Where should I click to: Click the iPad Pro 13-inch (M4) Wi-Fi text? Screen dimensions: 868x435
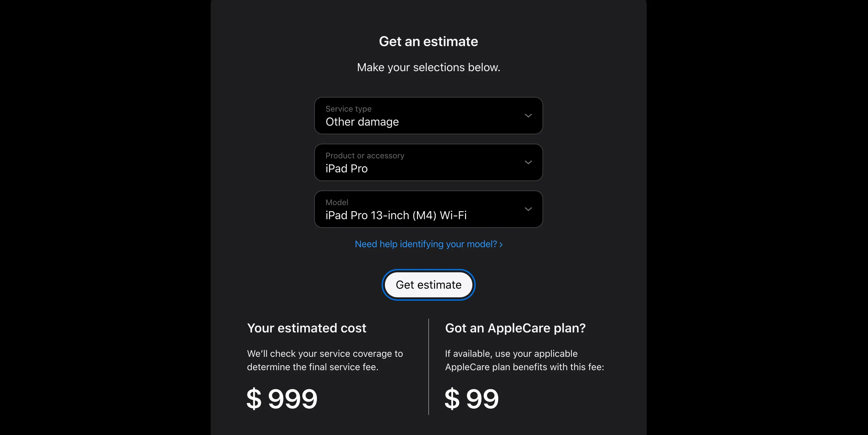tap(396, 215)
